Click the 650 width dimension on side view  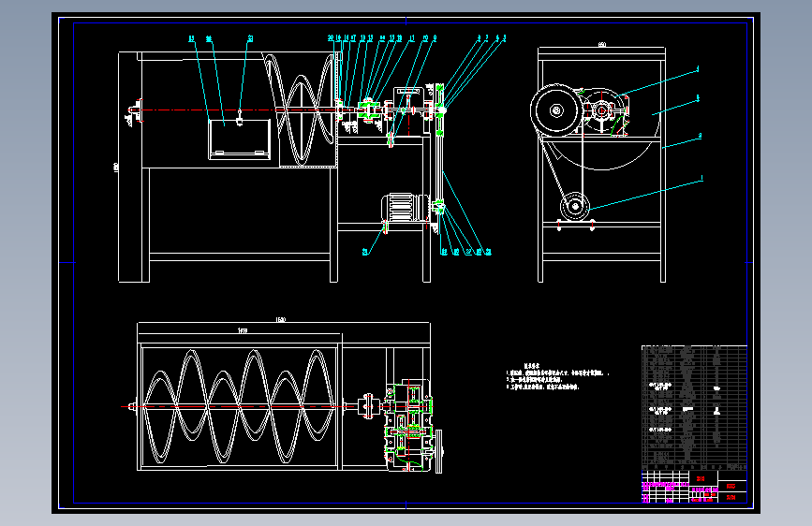point(602,45)
